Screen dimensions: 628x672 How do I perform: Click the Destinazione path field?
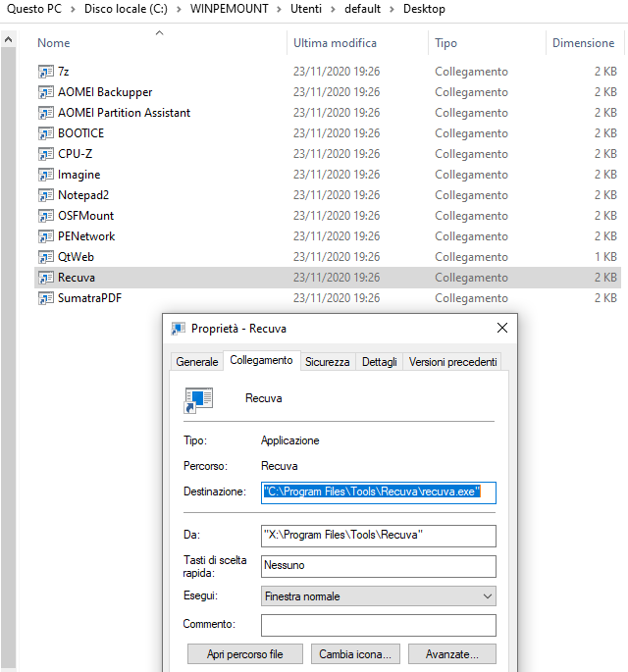coord(379,492)
